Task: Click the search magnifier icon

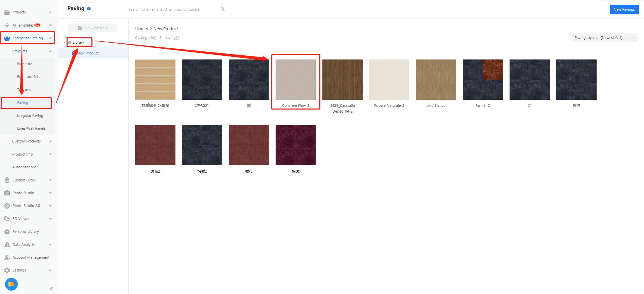Action: [223, 9]
